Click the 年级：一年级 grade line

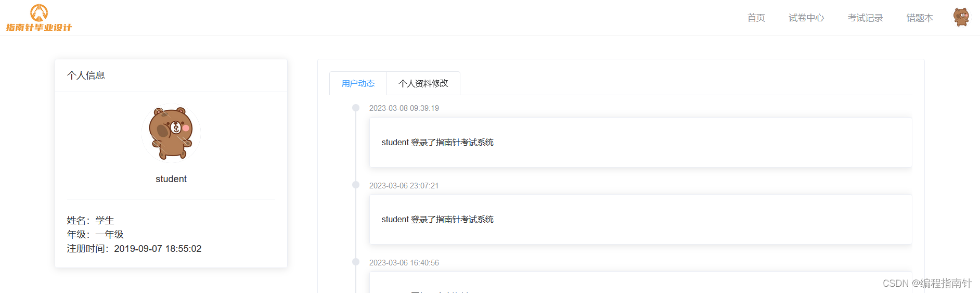(95, 235)
